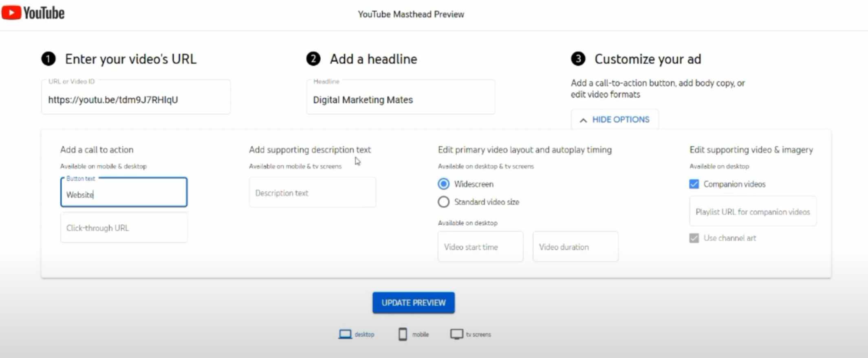Focus the URL or Video ID field

136,97
